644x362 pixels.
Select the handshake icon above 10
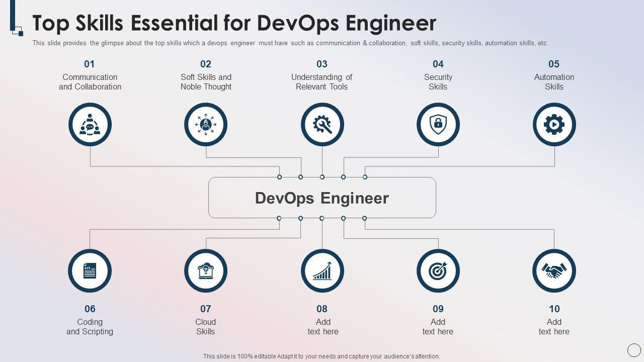click(554, 270)
